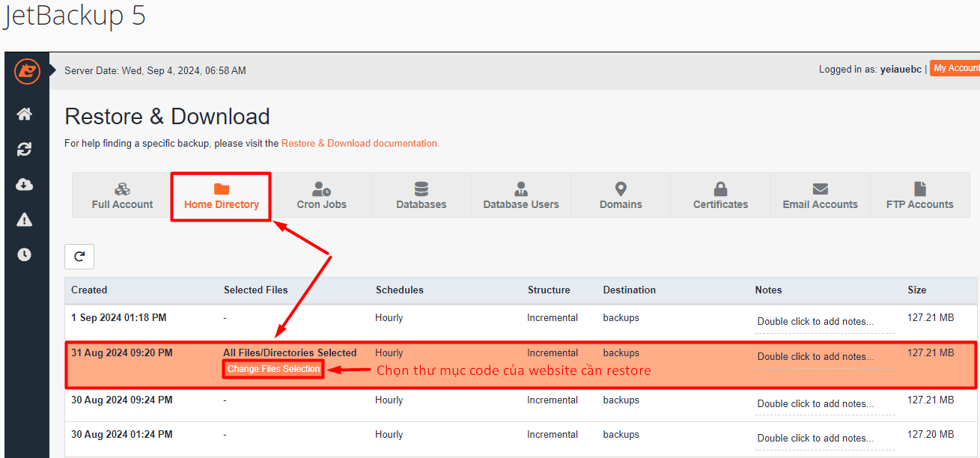Click the padlock icon on Certificates

tap(719, 189)
